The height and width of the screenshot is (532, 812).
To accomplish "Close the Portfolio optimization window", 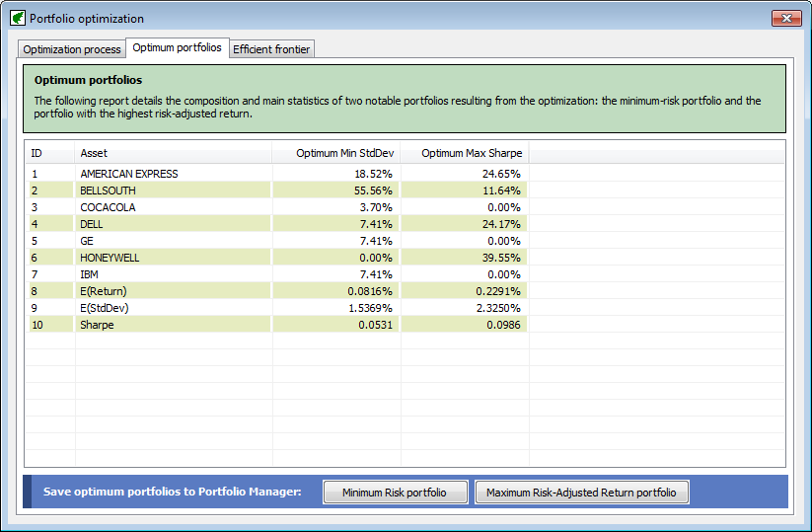I will point(786,18).
